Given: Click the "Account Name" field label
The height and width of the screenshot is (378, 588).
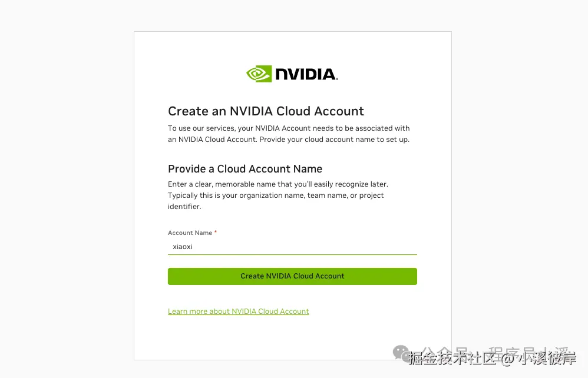Looking at the screenshot, I should [x=190, y=233].
